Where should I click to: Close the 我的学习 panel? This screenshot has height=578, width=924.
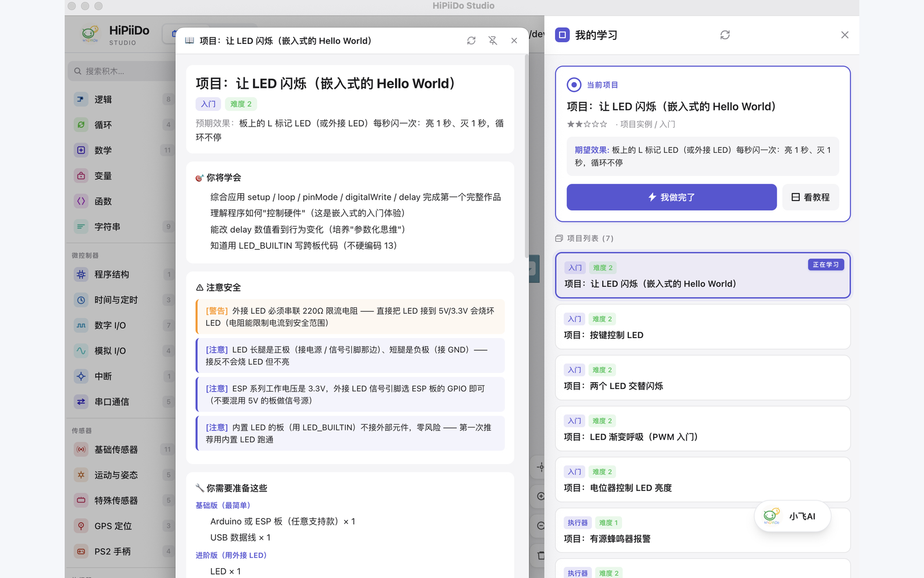click(x=845, y=35)
